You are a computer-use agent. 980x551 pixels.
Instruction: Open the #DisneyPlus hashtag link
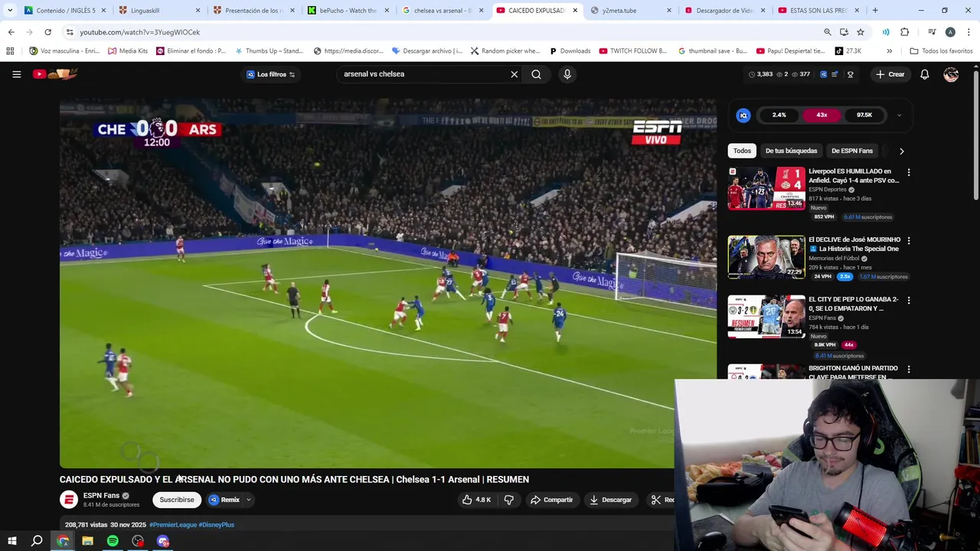coord(217,525)
